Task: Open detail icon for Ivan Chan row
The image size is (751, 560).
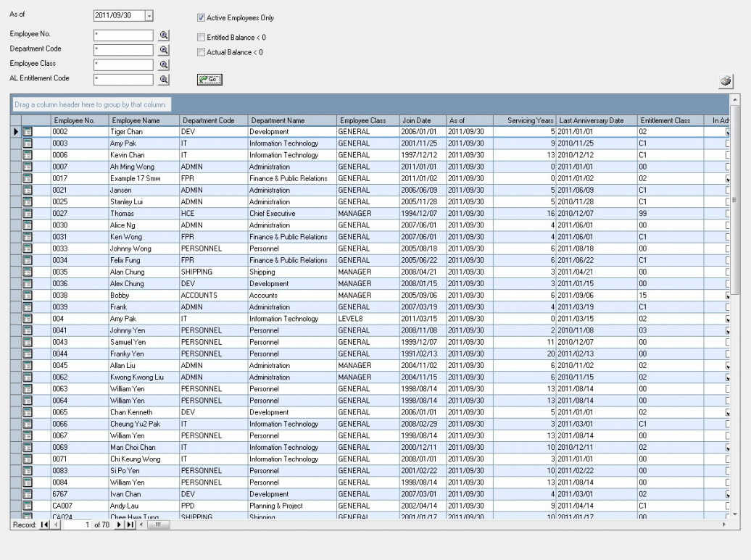Action: 28,494
